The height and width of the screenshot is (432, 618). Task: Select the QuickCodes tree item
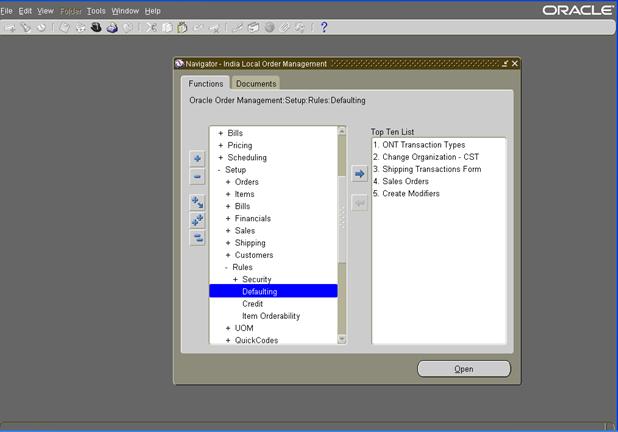coord(257,340)
